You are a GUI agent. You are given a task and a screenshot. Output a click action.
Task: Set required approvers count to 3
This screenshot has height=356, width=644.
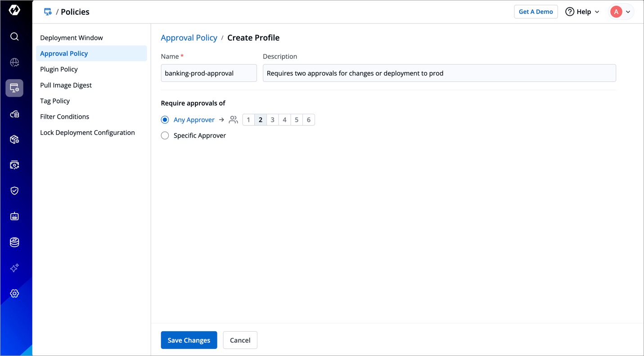coord(272,120)
